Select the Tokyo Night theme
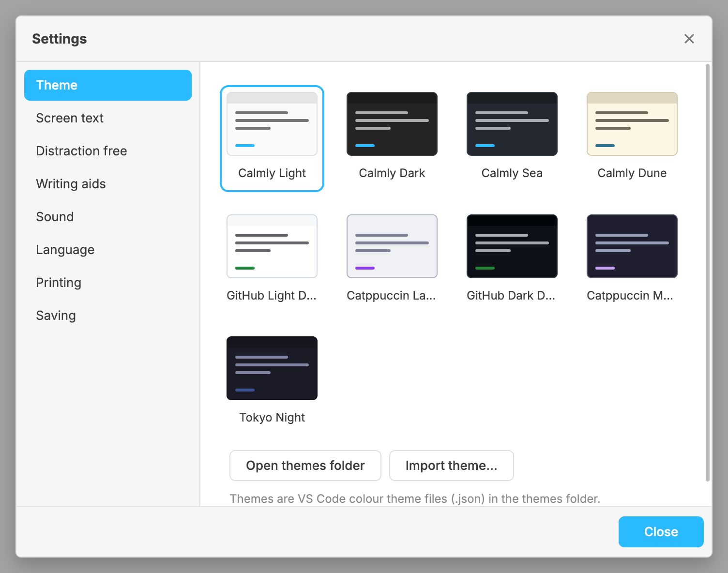This screenshot has height=573, width=728. (272, 383)
